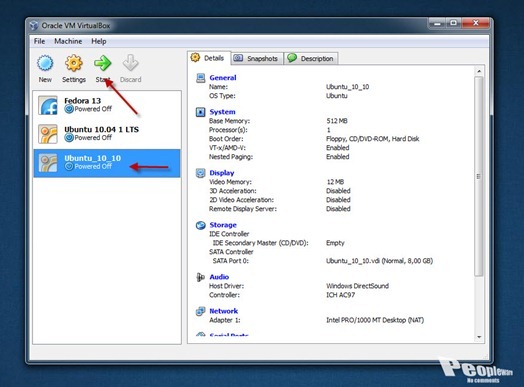Click the ICH AC97 controller value
Screen dimensions: 524x387
pyautogui.click(x=340, y=295)
